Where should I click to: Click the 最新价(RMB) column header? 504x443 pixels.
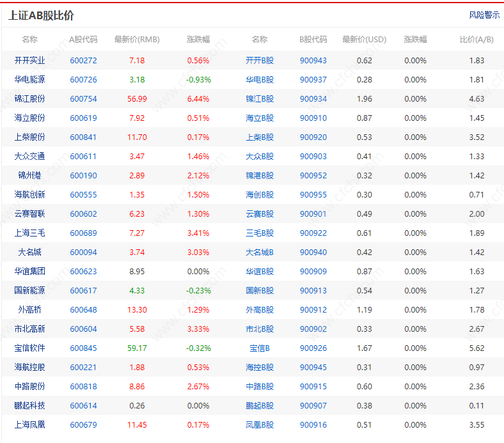137,40
